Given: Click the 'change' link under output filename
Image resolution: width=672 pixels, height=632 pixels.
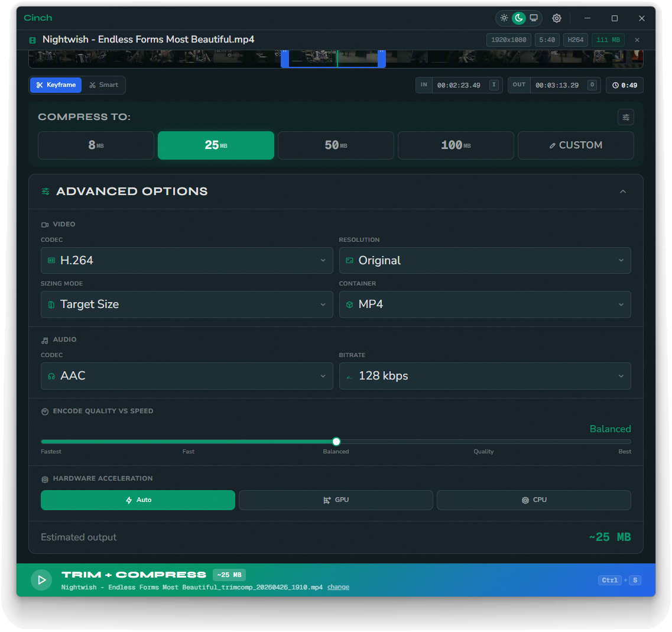Looking at the screenshot, I should pos(338,587).
